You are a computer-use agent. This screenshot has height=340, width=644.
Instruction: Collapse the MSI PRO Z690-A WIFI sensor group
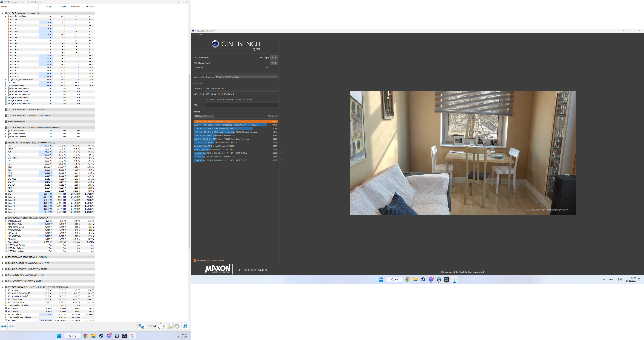click(2, 143)
